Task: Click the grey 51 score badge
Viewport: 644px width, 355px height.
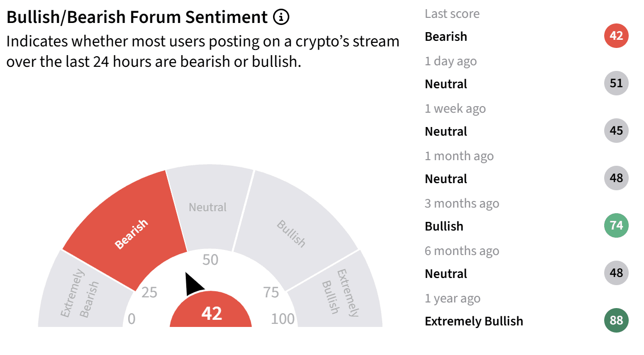Action: [x=616, y=83]
